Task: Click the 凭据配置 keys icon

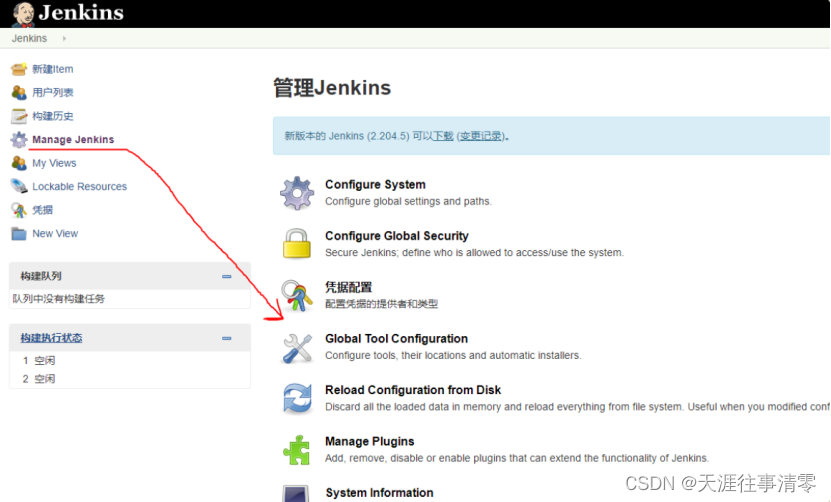Action: [297, 295]
